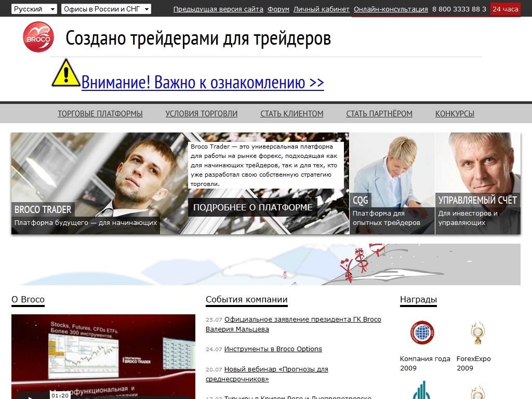Screen dimensions: 532x399
Task: Go to Личный кабинет
Action: 321,9
